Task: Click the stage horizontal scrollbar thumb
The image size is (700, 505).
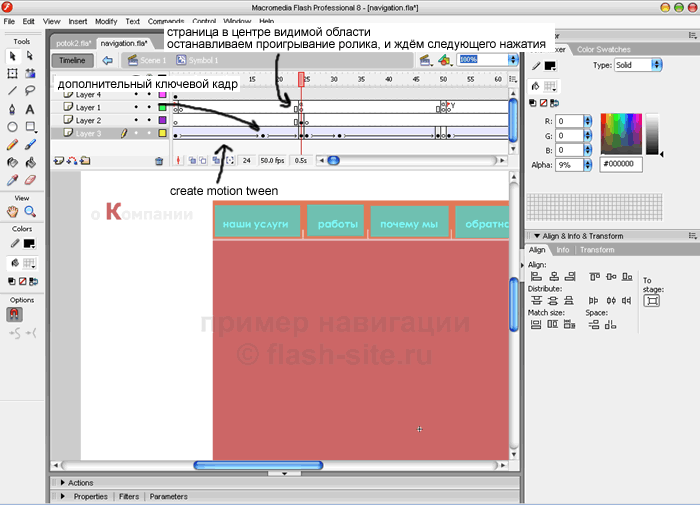Action: click(258, 465)
